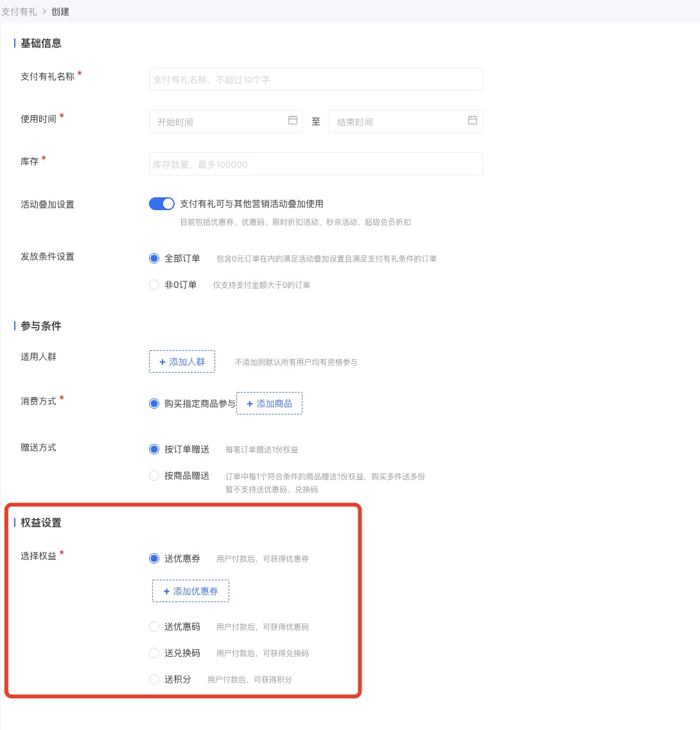Go to 支付有礼 breadcrumb link
Image resolution: width=700 pixels, height=730 pixels.
pos(19,12)
